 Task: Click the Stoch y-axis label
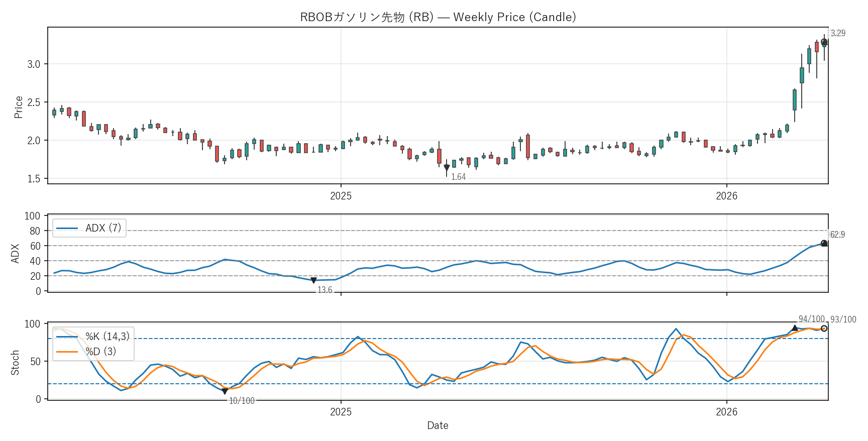[15, 363]
